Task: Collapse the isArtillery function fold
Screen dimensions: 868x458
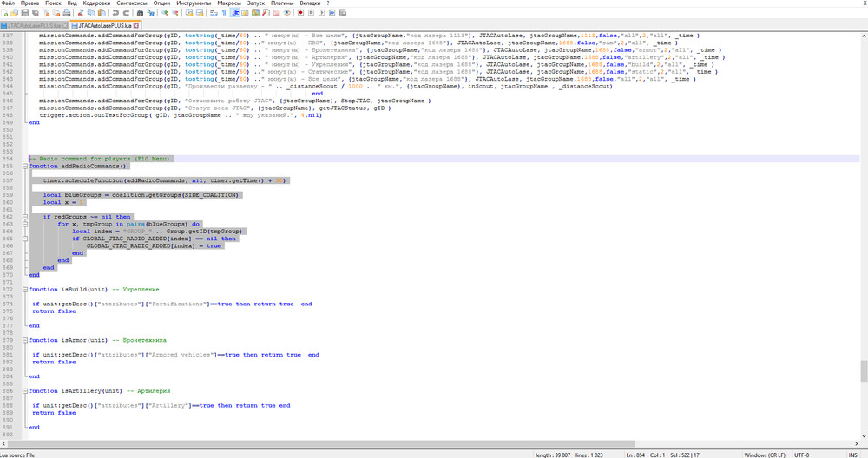Action: click(25, 391)
